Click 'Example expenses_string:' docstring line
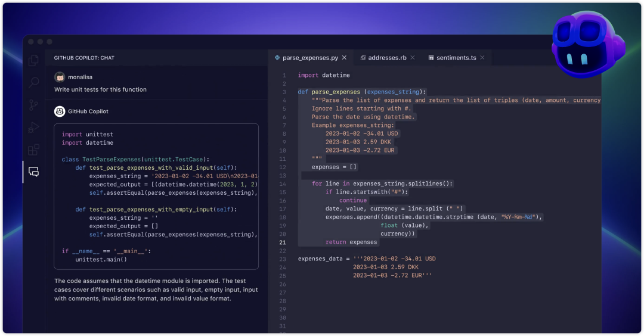Viewport: 644px width, 336px height. (x=353, y=125)
